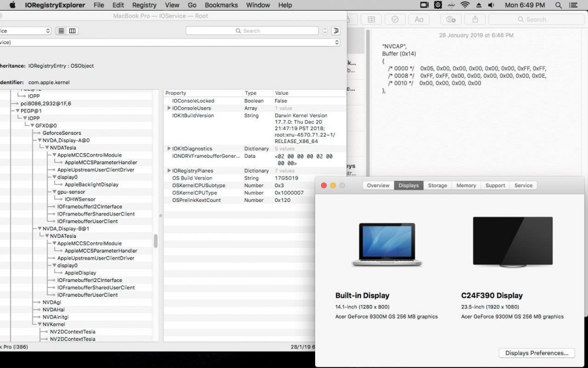
Task: Open Spotlight search in the menu bar
Action: 559,5
